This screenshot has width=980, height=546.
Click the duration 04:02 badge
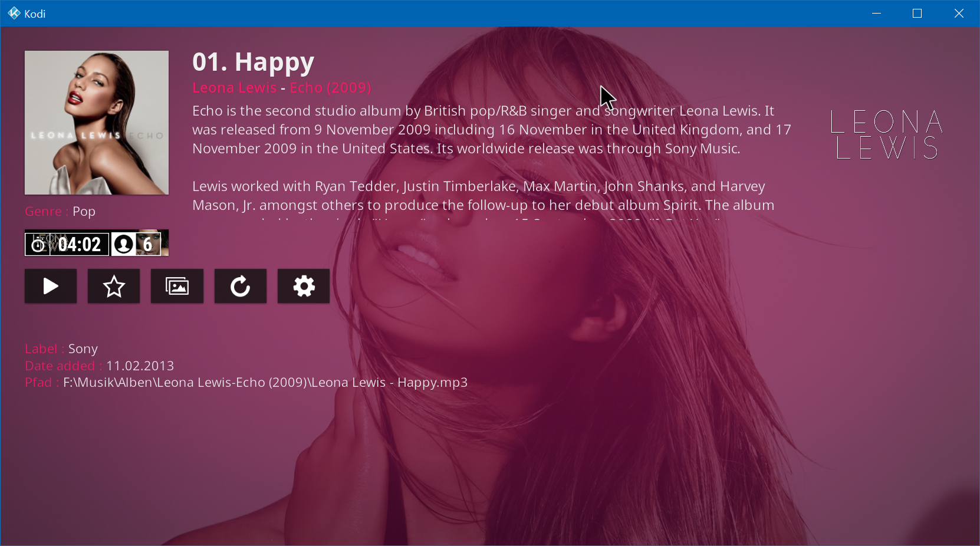click(x=67, y=244)
